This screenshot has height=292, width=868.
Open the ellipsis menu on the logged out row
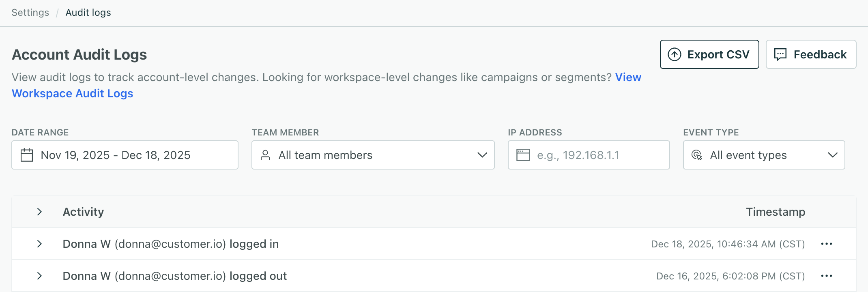coord(826,276)
